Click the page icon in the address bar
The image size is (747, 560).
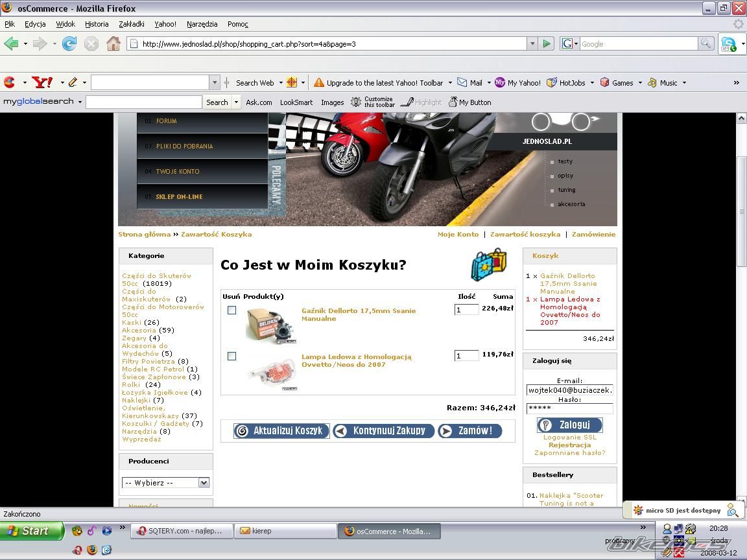click(134, 44)
